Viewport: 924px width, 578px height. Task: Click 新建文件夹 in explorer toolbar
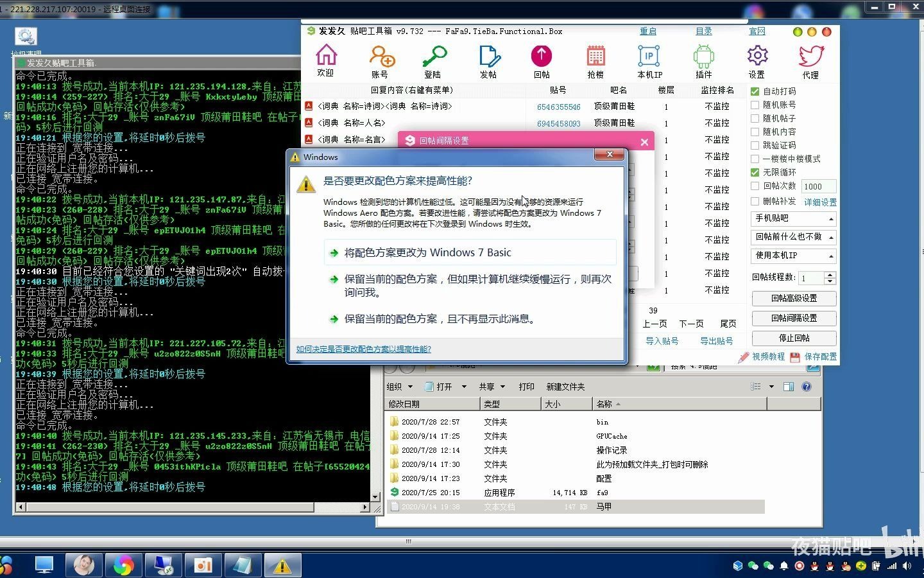[x=565, y=387]
